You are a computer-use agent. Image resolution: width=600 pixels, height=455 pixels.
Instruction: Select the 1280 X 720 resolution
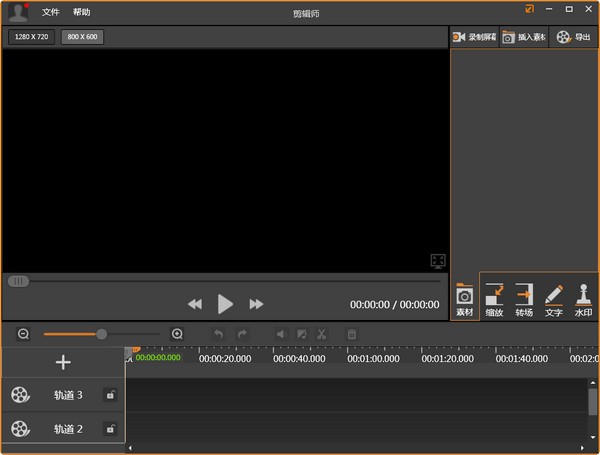tap(32, 37)
